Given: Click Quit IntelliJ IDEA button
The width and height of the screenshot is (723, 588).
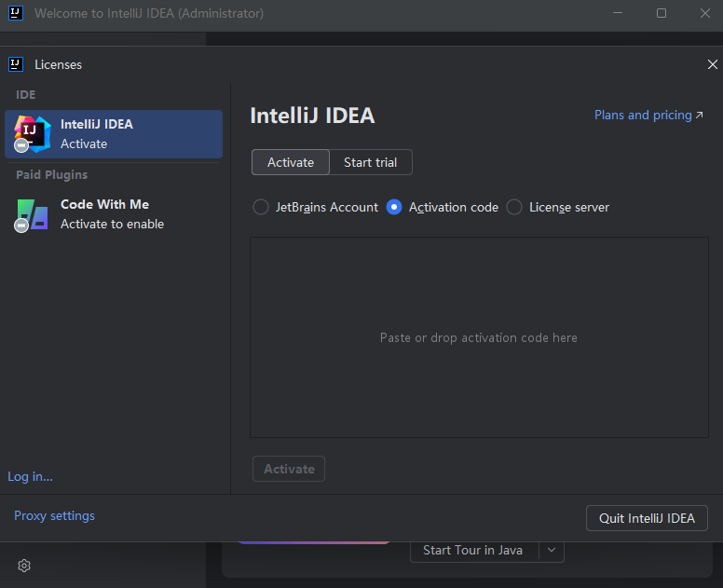Looking at the screenshot, I should (647, 518).
